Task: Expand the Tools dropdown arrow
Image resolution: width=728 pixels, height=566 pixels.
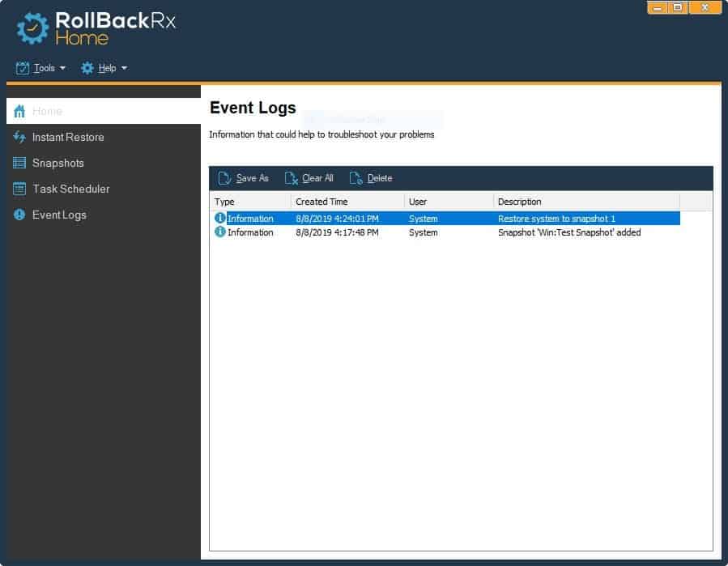Action: 62,68
